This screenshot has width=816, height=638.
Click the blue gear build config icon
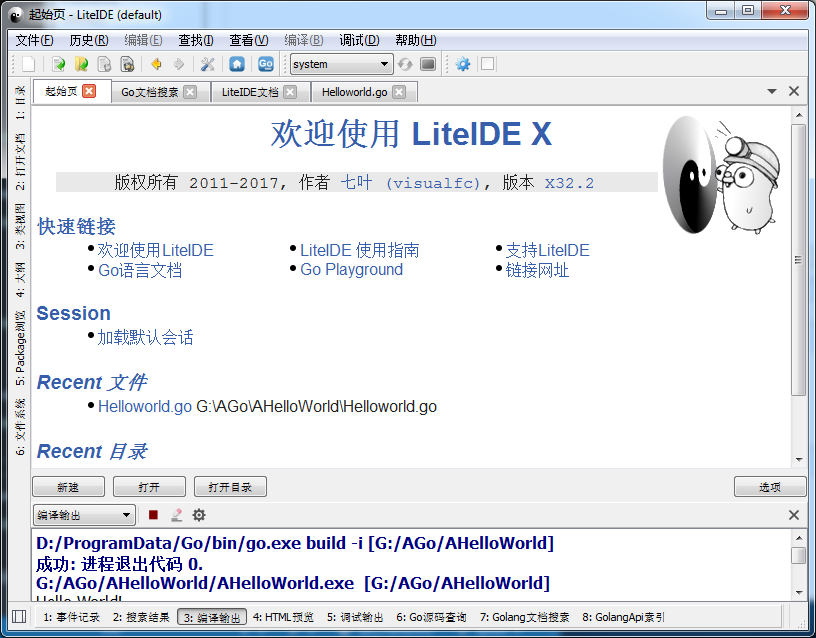(463, 64)
